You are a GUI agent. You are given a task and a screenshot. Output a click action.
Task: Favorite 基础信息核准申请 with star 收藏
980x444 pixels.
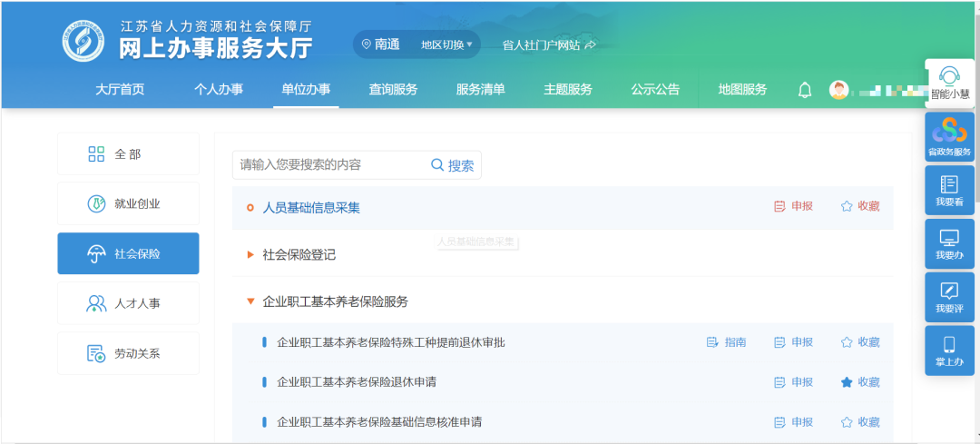pyautogui.click(x=860, y=422)
